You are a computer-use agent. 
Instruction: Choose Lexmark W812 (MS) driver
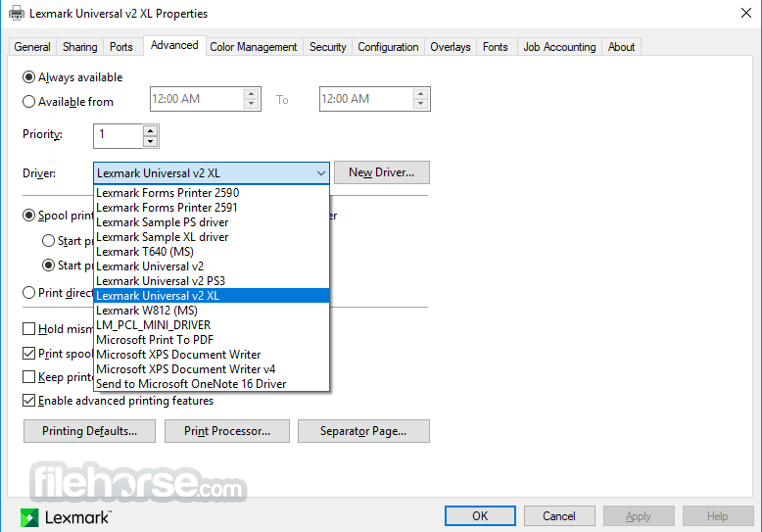pos(212,311)
